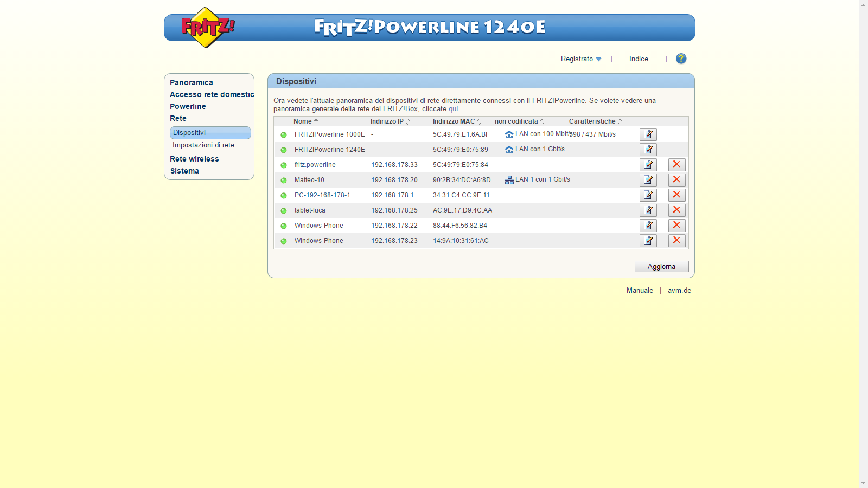Edit the FRITZ!Powerline 1000E device entry
The image size is (868, 488).
[648, 134]
